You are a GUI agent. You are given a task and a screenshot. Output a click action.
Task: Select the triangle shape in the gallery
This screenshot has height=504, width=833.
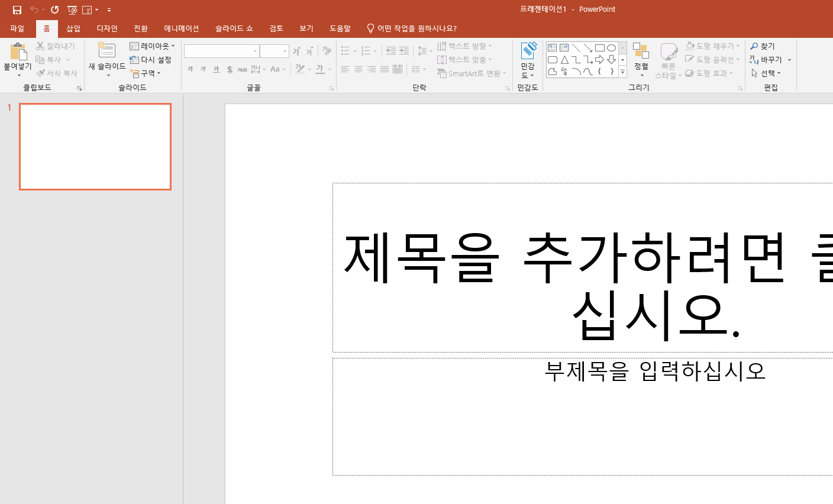pos(564,60)
